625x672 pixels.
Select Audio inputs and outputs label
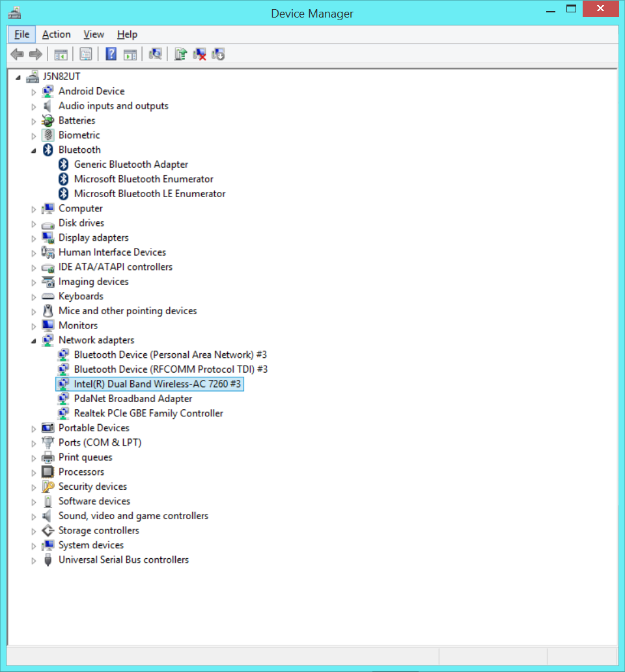click(113, 106)
